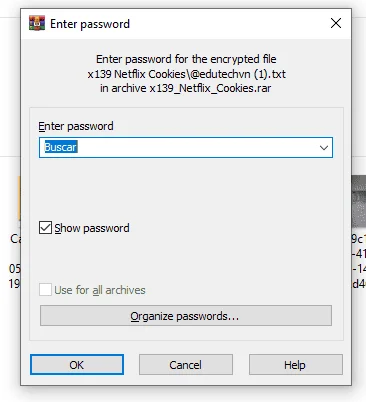The height and width of the screenshot is (402, 366).
Task: Click the '@edutechvn (1).txt' file name line
Action: (187, 74)
